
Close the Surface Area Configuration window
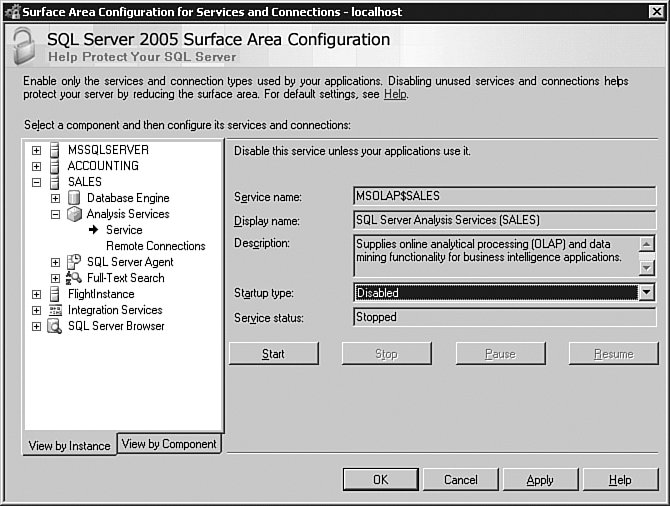[656, 12]
